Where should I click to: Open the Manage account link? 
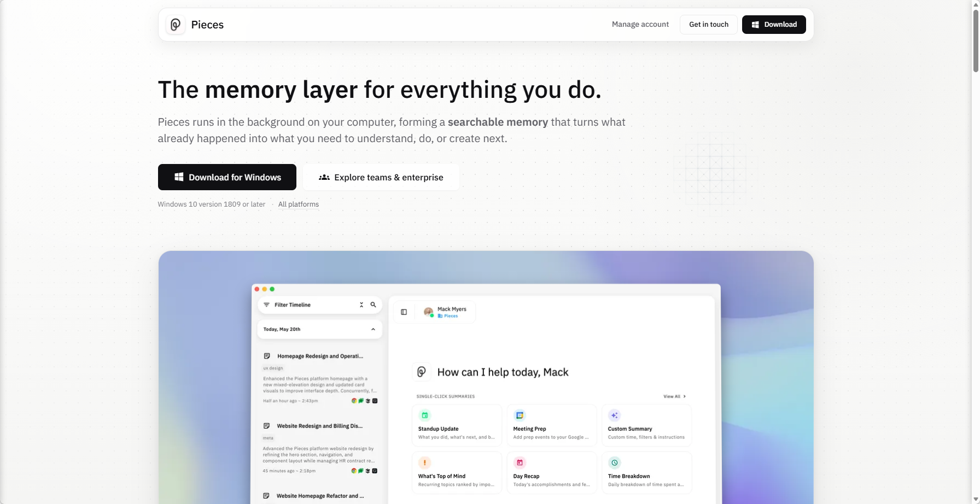[x=640, y=25]
